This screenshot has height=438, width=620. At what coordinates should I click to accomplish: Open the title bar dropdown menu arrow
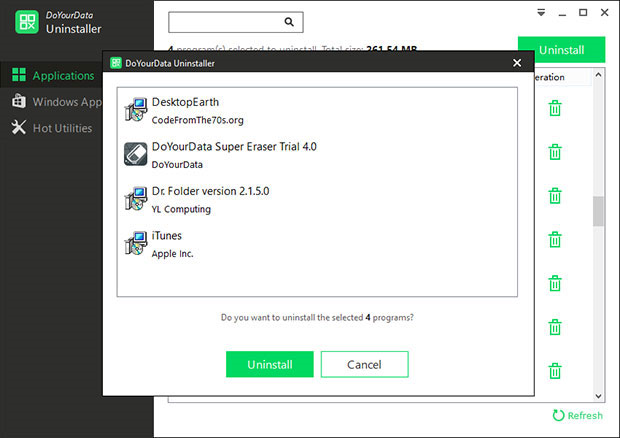pyautogui.click(x=541, y=13)
